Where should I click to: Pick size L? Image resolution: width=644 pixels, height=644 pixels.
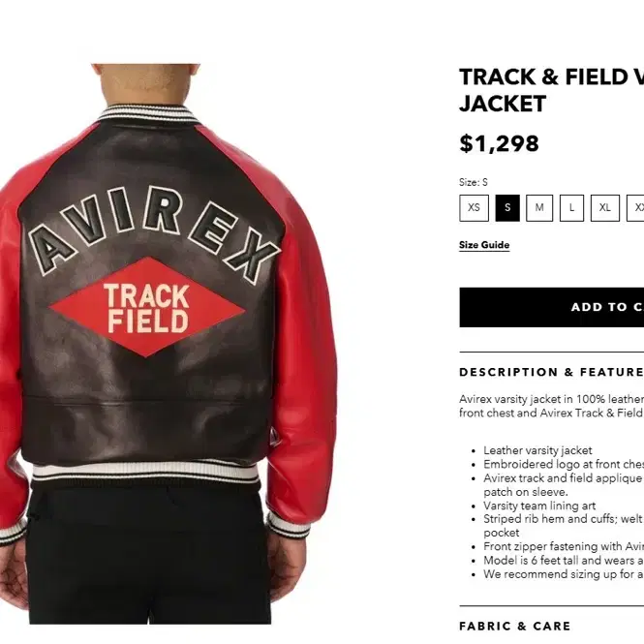(571, 208)
